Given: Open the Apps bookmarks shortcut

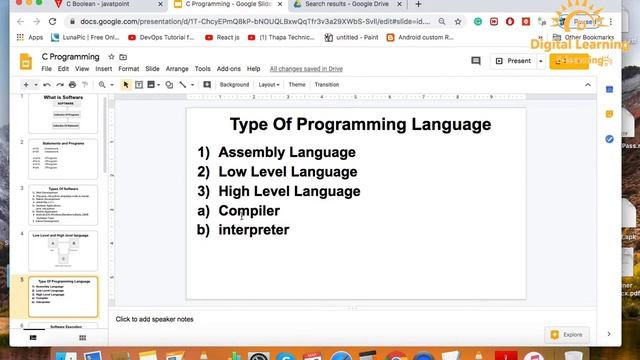Looking at the screenshot, I should (x=30, y=38).
